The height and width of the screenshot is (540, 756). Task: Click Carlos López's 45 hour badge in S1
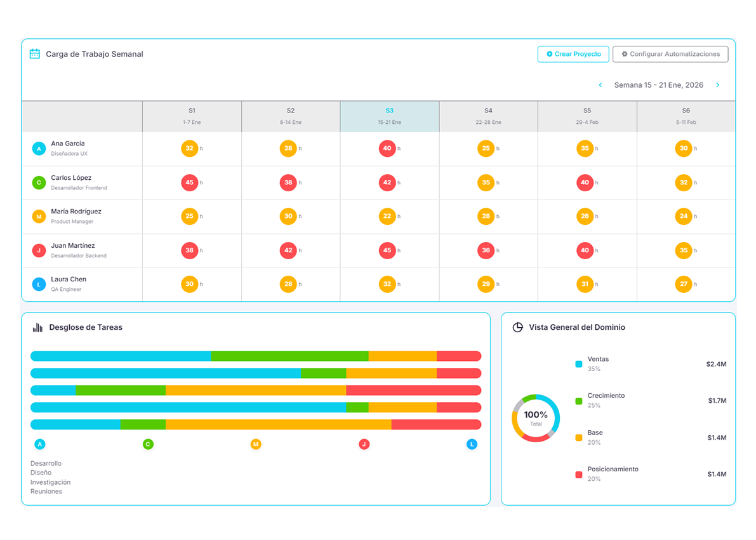(189, 183)
